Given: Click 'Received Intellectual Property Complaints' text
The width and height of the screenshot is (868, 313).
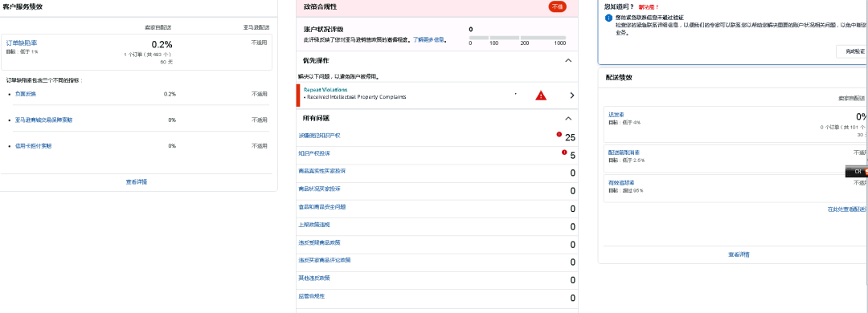Looking at the screenshot, I should [357, 97].
